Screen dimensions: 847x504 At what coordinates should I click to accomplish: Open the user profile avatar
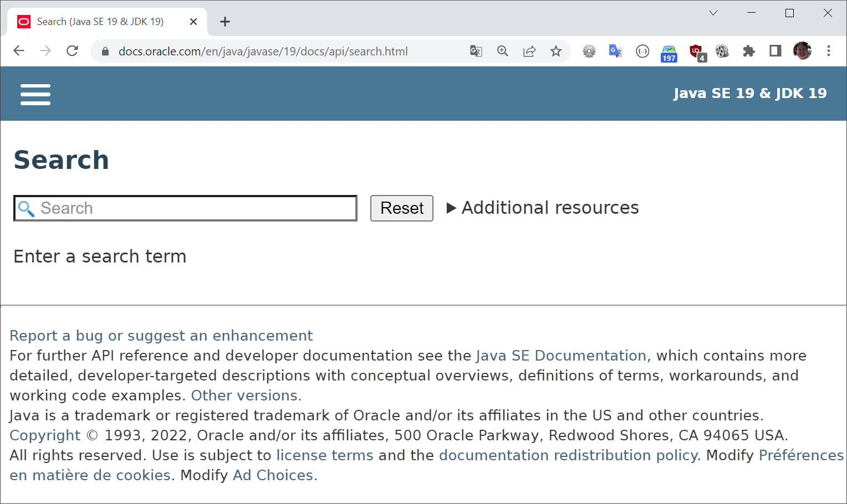[x=802, y=51]
